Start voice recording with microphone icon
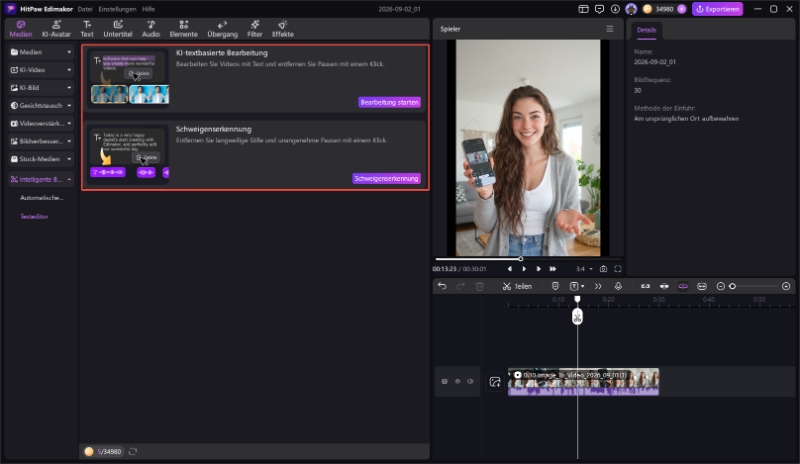 pos(618,286)
